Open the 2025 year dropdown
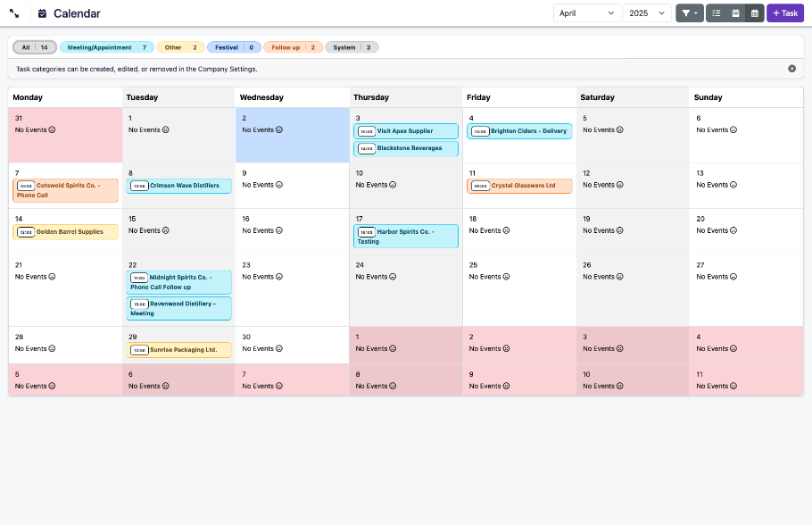The width and height of the screenshot is (812, 525). tap(647, 13)
